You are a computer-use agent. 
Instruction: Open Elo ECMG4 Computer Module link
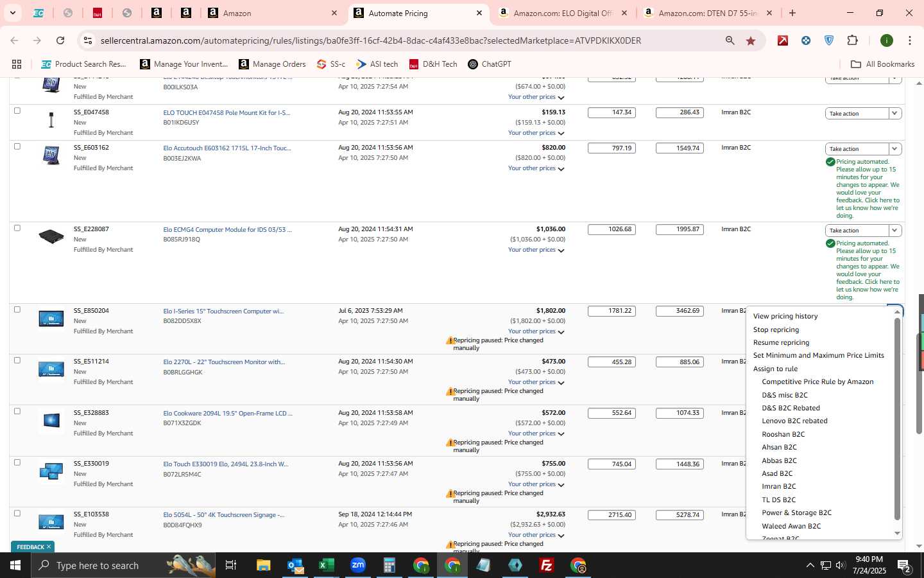click(227, 229)
